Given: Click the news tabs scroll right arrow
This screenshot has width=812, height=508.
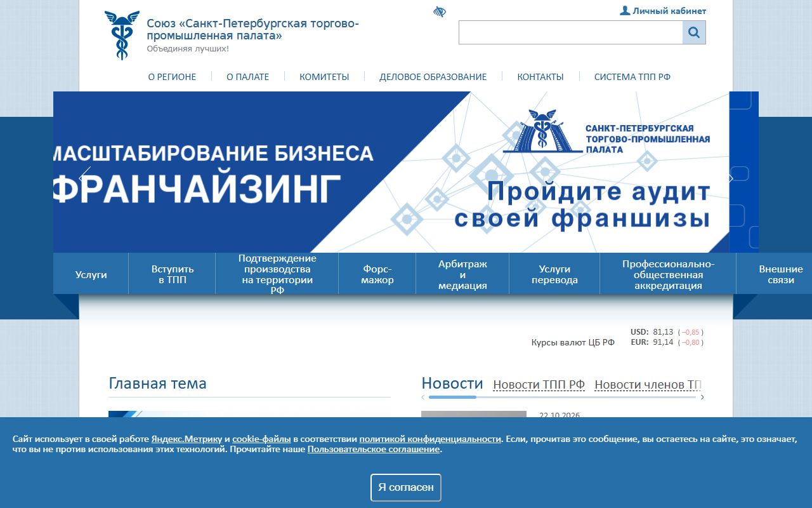Looking at the screenshot, I should click(702, 398).
